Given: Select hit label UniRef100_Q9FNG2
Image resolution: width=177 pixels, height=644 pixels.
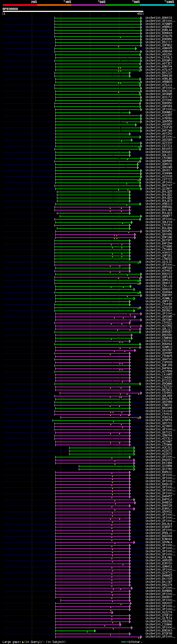Looking at the screenshot, I should (159, 45).
